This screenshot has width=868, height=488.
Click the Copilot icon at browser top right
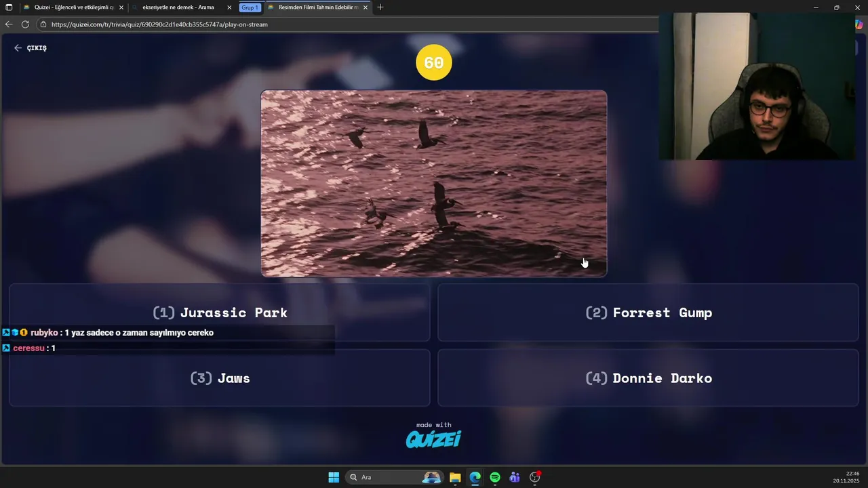859,24
